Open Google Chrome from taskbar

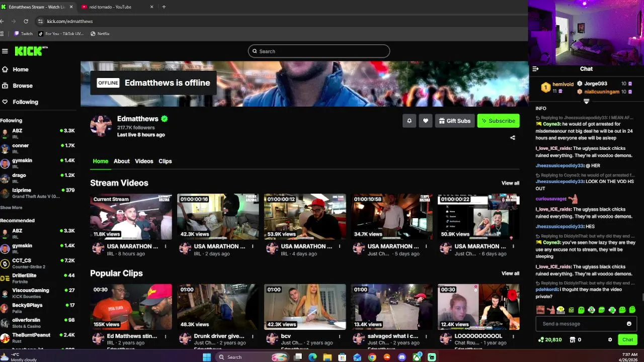pyautogui.click(x=372, y=357)
